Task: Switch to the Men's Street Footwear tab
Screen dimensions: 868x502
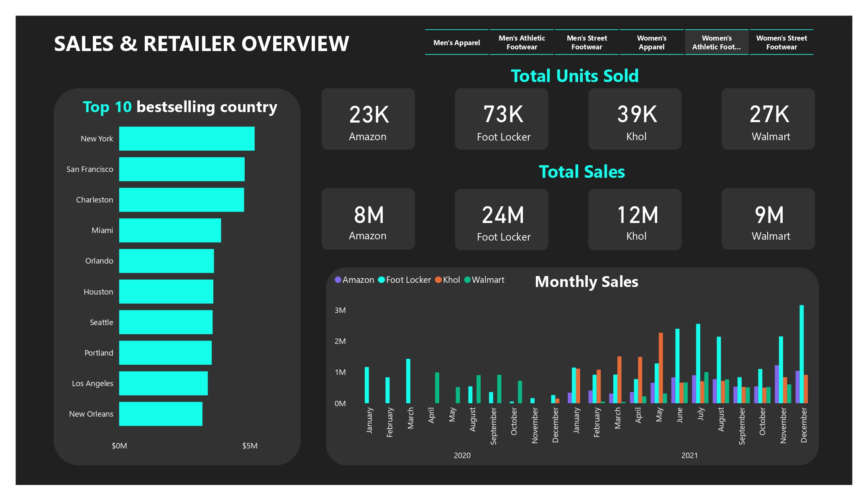Action: (x=586, y=42)
